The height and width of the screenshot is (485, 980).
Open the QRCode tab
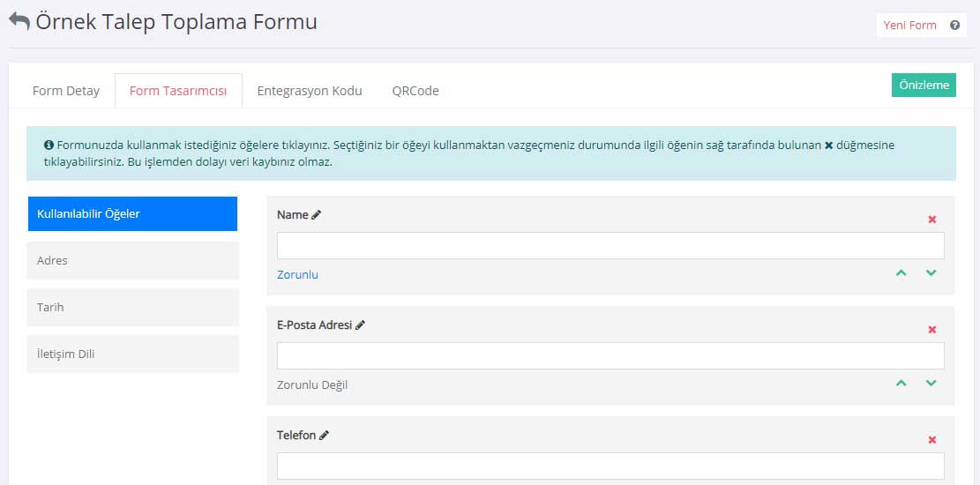point(415,91)
